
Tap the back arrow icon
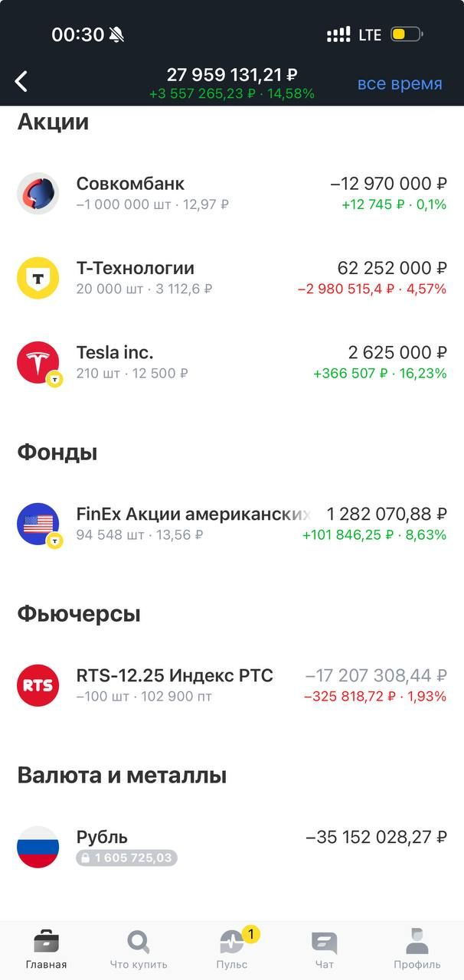21,81
